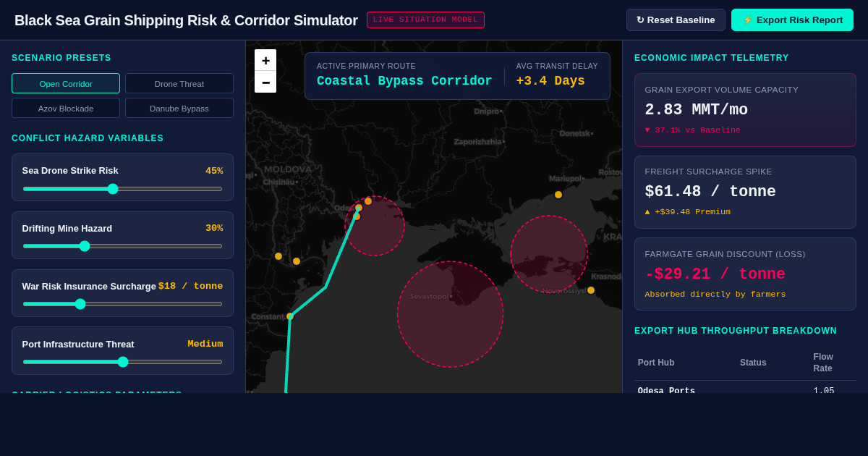The width and height of the screenshot is (868, 456).
Task: Click the Port Hub column header
Action: [x=656, y=363]
